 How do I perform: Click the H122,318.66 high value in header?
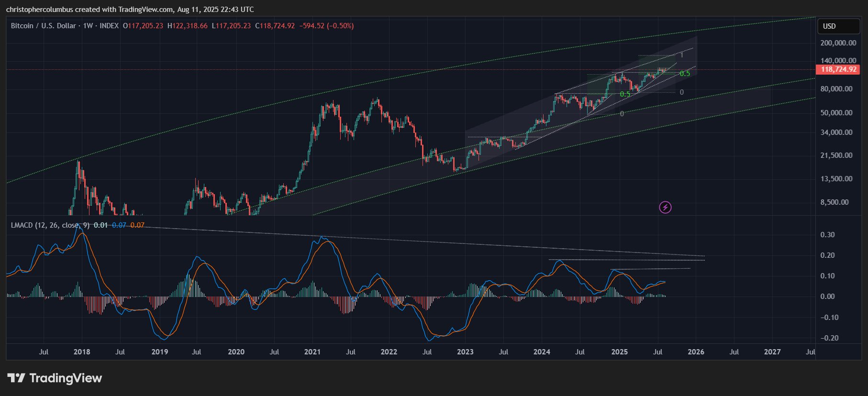pos(187,26)
